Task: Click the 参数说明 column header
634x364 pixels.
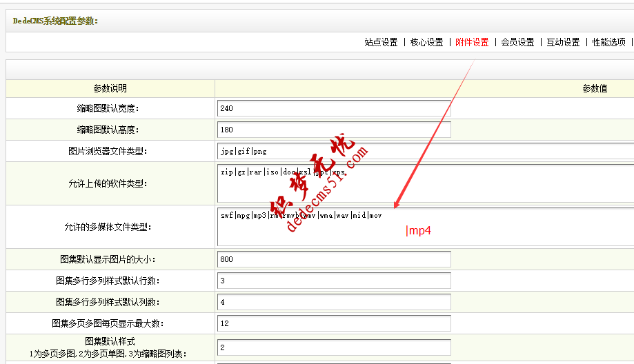Action: [x=110, y=88]
